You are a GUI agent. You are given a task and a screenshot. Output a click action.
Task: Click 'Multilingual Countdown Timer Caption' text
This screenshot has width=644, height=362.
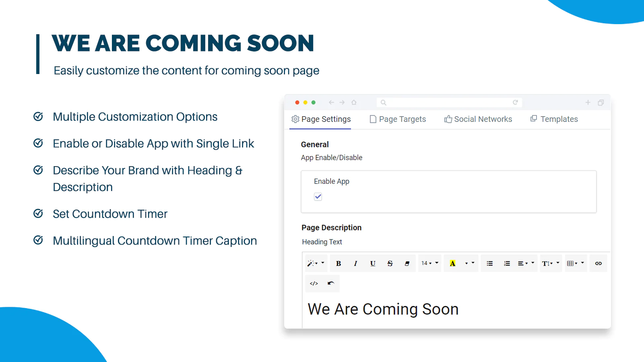click(x=155, y=241)
